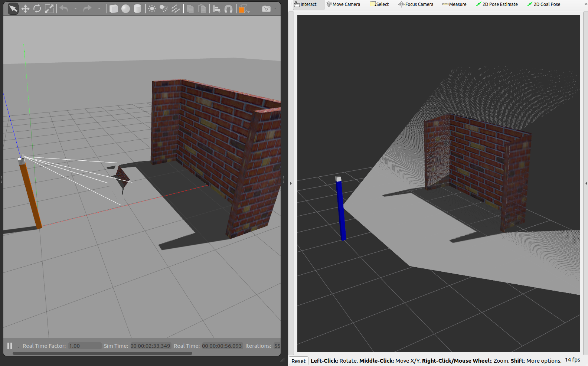Add a spot light in Gazebo
The height and width of the screenshot is (366, 588).
(x=164, y=9)
